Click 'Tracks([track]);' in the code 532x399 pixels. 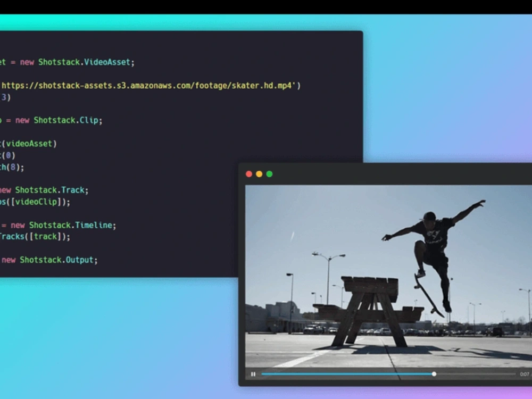pyautogui.click(x=35, y=237)
